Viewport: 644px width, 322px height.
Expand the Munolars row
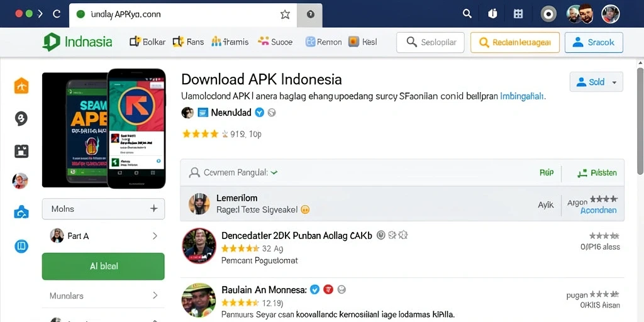pyautogui.click(x=104, y=296)
